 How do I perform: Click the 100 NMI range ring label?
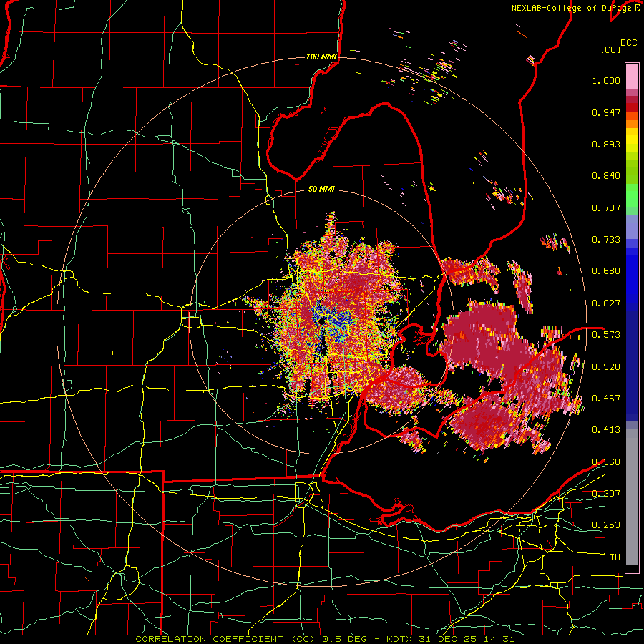pyautogui.click(x=321, y=57)
